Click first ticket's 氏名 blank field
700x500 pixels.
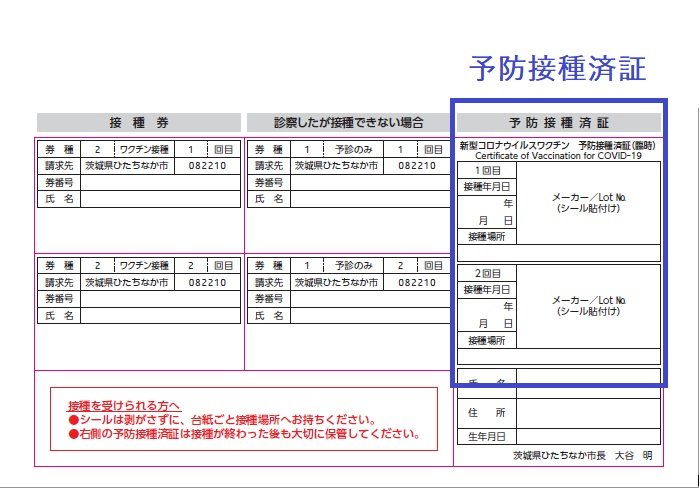point(160,199)
